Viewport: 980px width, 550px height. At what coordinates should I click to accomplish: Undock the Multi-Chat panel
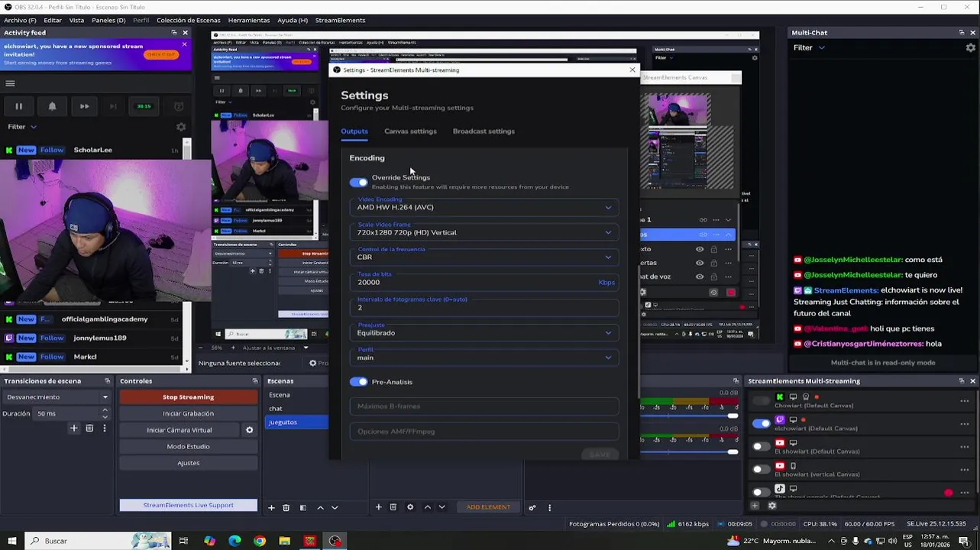(961, 32)
